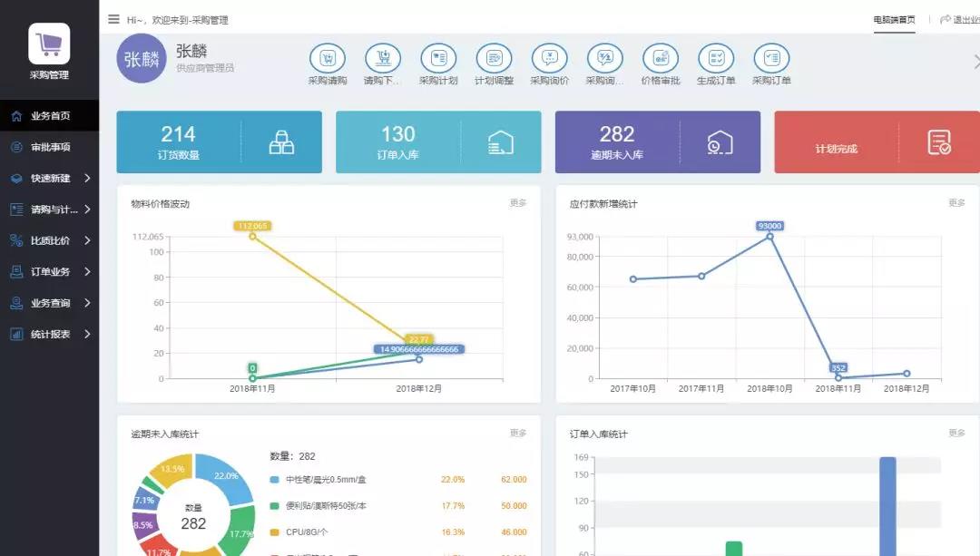Open the 214 订货数量 card
The image size is (980, 556).
point(220,142)
